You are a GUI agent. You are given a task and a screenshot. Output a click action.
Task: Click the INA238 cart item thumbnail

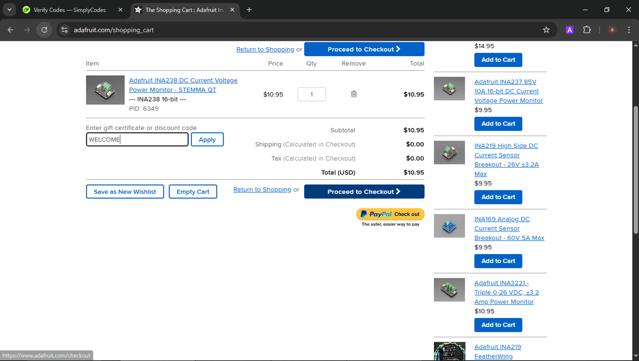105,90
